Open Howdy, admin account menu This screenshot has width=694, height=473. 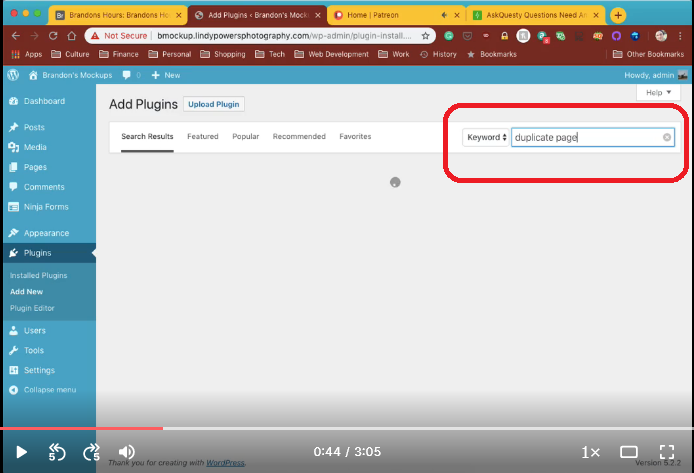(x=655, y=75)
